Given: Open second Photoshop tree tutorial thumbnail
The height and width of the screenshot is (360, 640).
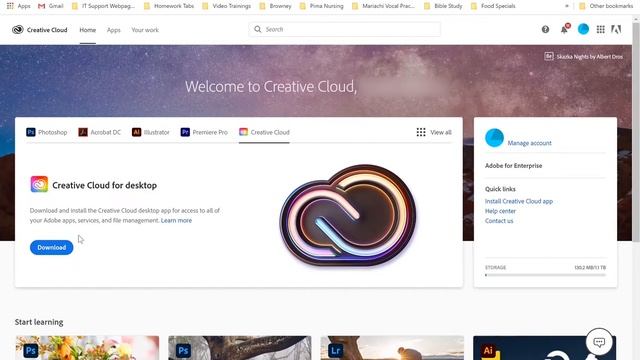Looking at the screenshot, I should [x=240, y=348].
